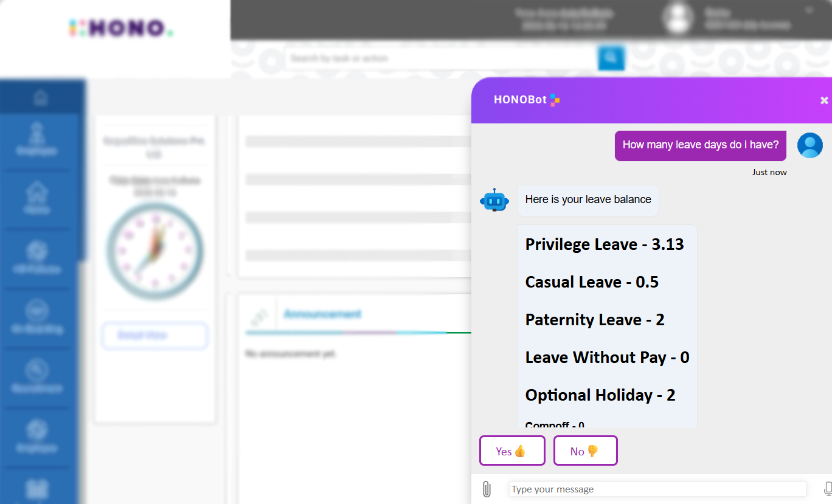Screen dimensions: 832x504
Task: Open On-Boarding in the sidebar
Action: (36, 318)
